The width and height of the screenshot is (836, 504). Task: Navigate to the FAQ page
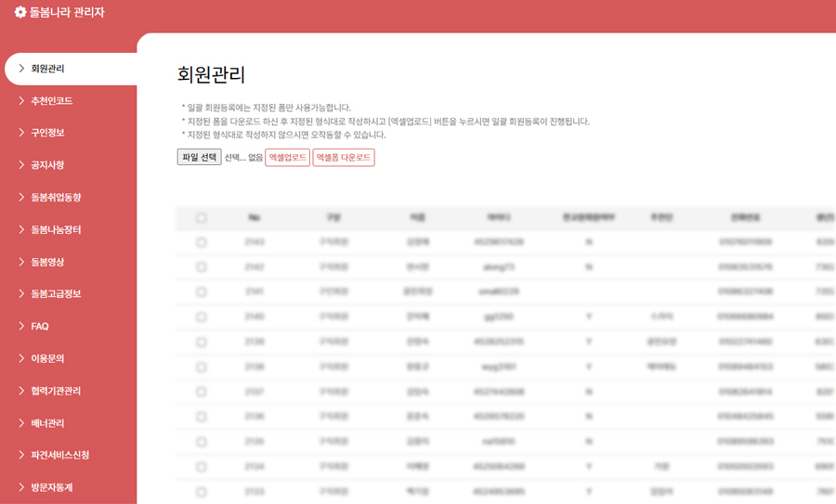[39, 327]
